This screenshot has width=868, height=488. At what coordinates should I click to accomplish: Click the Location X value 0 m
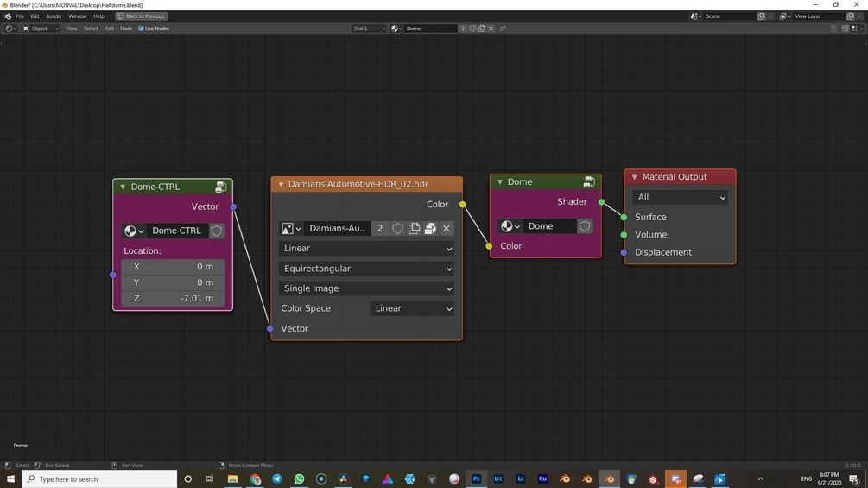point(173,267)
